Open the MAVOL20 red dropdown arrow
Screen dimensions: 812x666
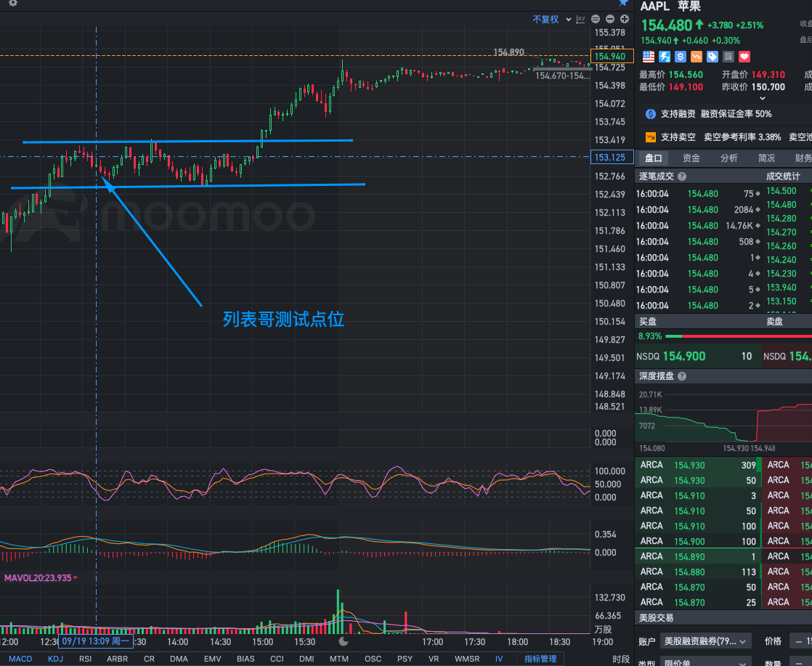(x=76, y=578)
